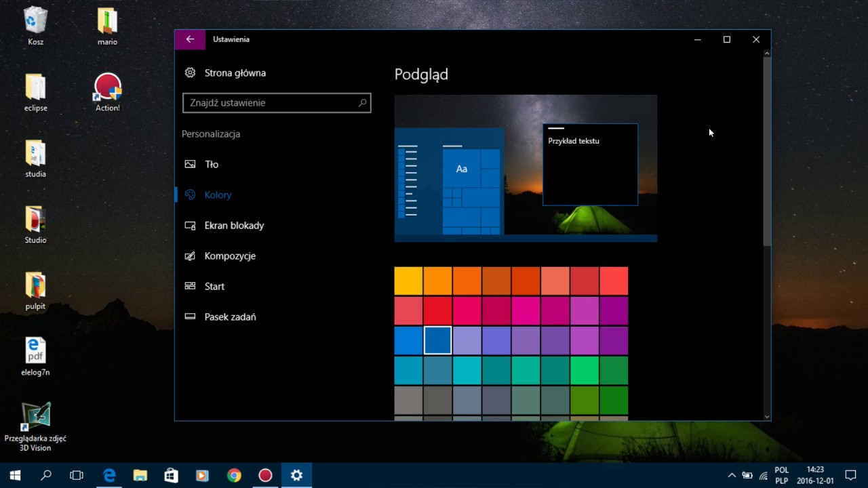
Task: Maximize the Ustawienia window
Action: pyautogui.click(x=727, y=39)
